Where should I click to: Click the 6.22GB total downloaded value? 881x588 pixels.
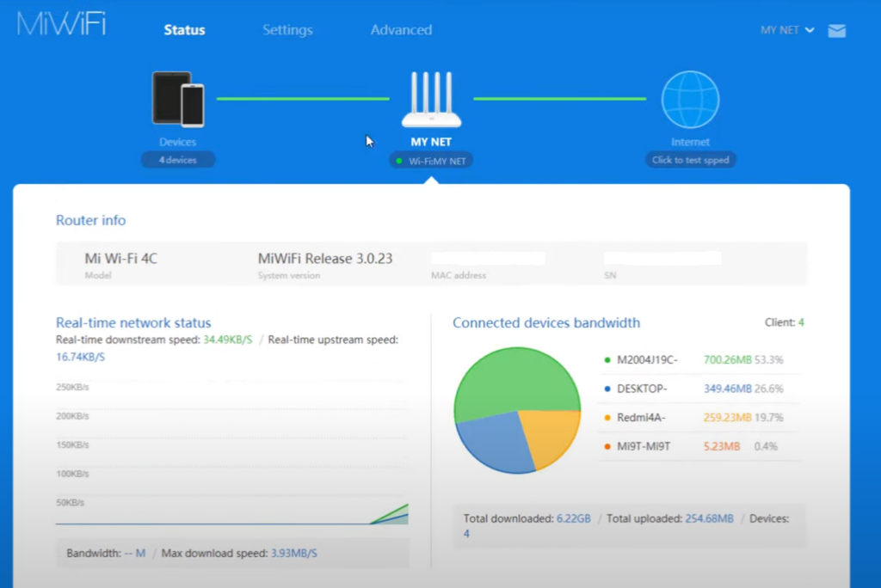(574, 519)
